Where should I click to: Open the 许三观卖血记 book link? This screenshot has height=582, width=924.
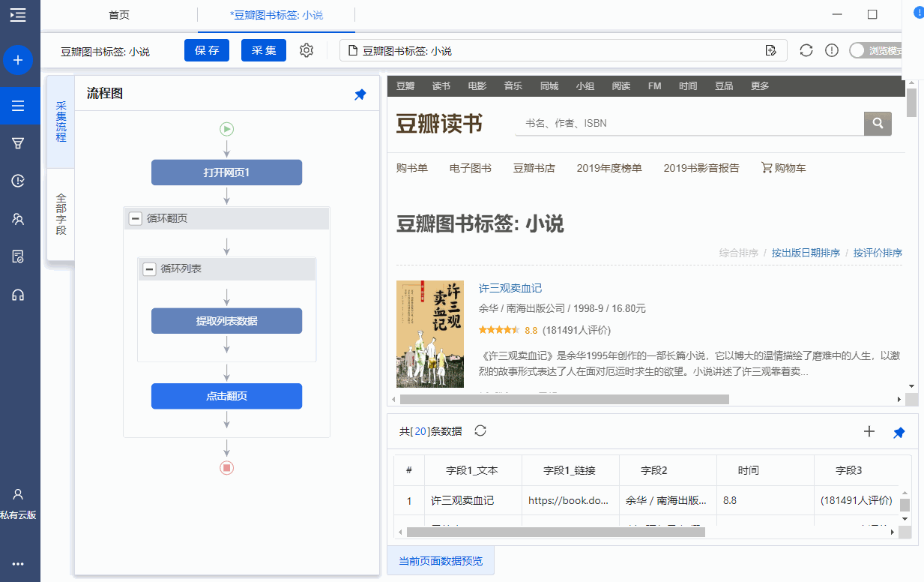pos(510,288)
